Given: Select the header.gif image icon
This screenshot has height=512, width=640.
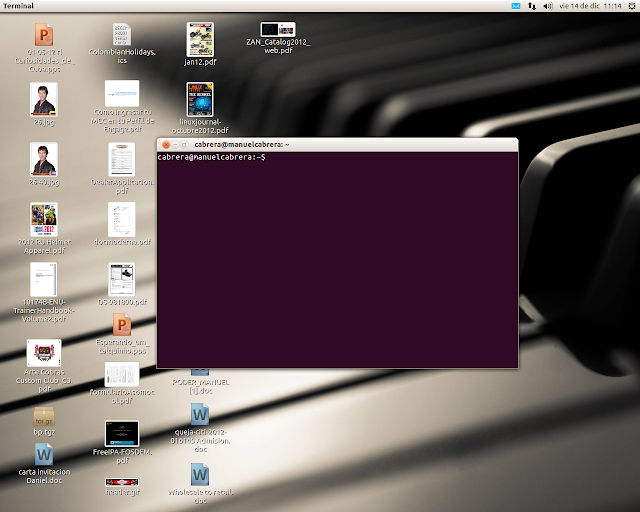Looking at the screenshot, I should coord(122,482).
